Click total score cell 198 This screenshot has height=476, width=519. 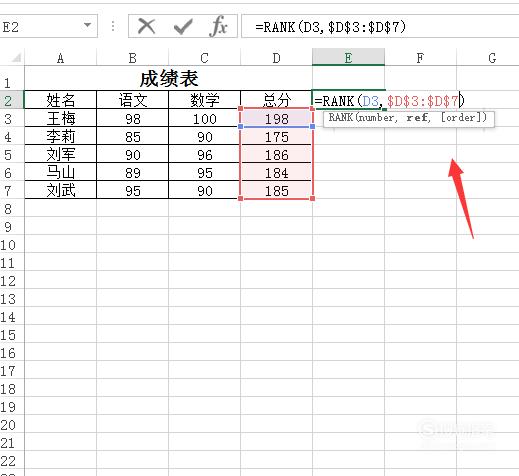[276, 118]
